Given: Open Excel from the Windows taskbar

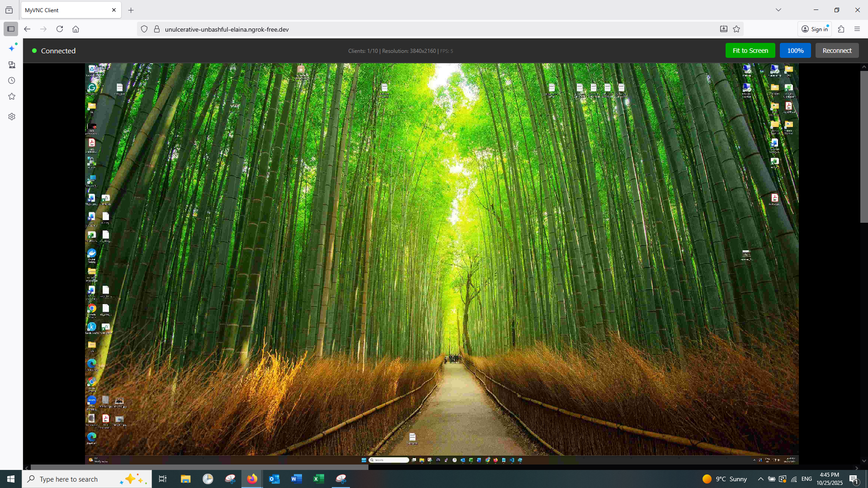Looking at the screenshot, I should click(319, 479).
